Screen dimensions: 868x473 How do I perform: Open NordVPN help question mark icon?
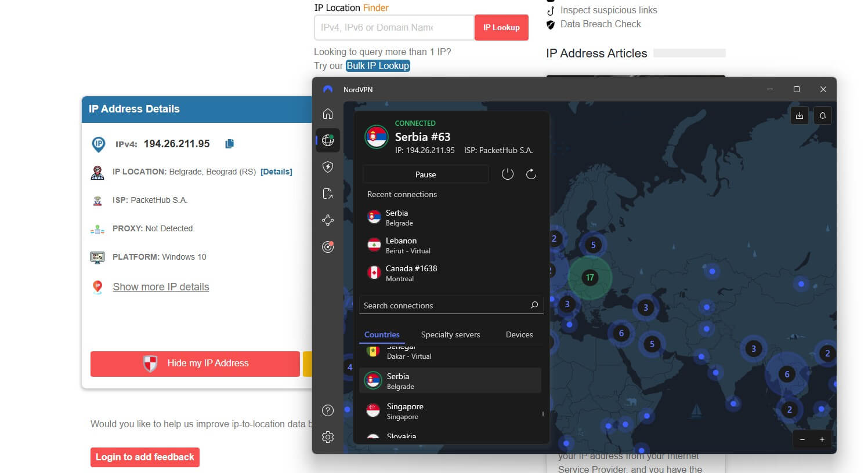[x=328, y=410]
